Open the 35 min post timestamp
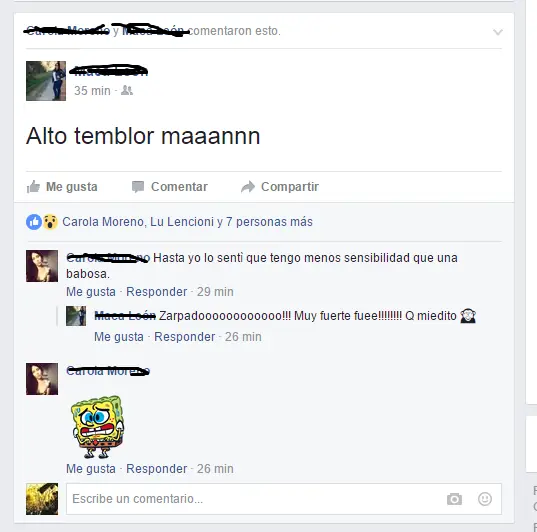537x532 pixels. (92, 91)
